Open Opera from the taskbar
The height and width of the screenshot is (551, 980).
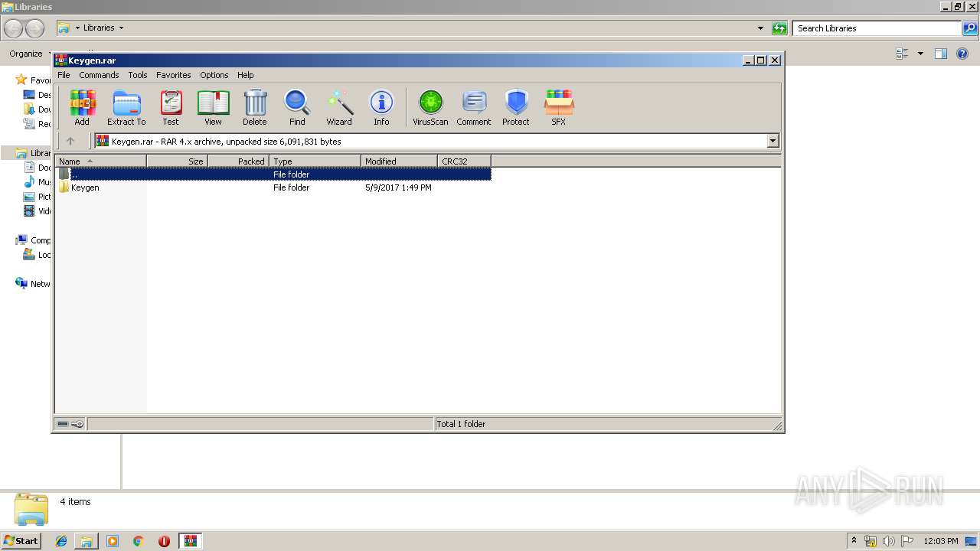coord(164,541)
